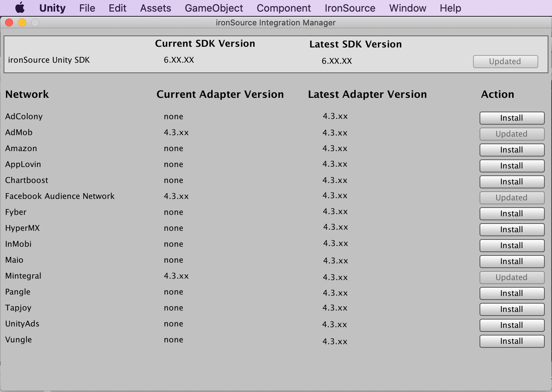The width and height of the screenshot is (552, 392).
Task: Install the Chartboost adapter
Action: tap(512, 182)
